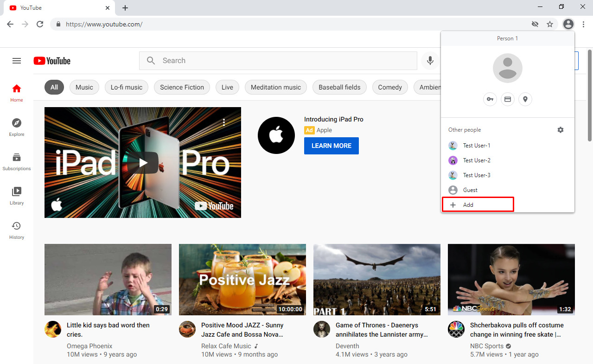Click the browser address bar URL
The height and width of the screenshot is (364, 593).
tap(104, 24)
